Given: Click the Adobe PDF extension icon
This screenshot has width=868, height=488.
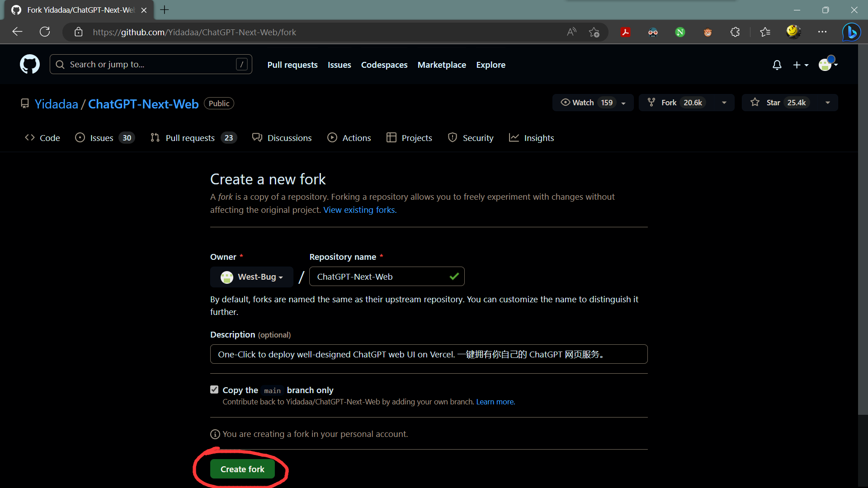Looking at the screenshot, I should pos(625,32).
